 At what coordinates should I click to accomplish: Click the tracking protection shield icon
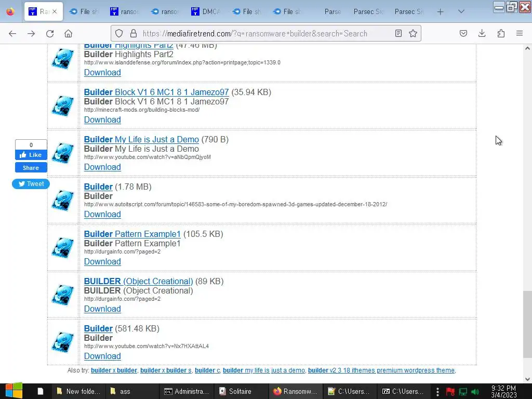119,33
